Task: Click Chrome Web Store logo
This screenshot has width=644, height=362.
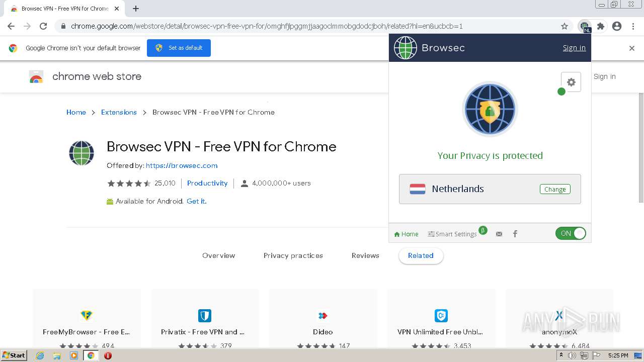Action: (x=36, y=76)
